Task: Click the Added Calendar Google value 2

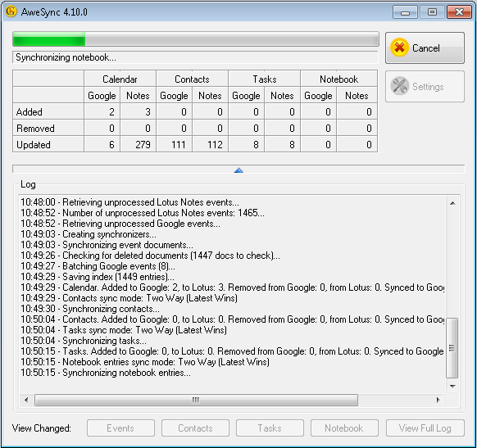Action: tap(111, 112)
